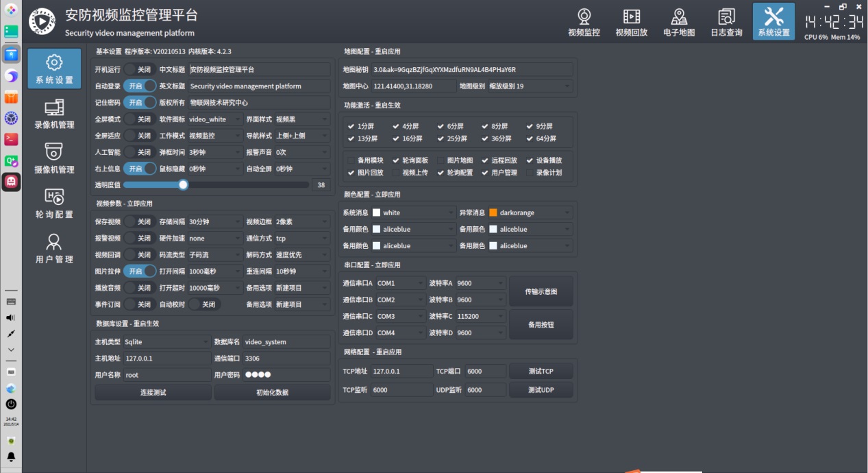The width and height of the screenshot is (868, 473).
Task: Enable the 录像计划 checkbox
Action: coord(531,173)
